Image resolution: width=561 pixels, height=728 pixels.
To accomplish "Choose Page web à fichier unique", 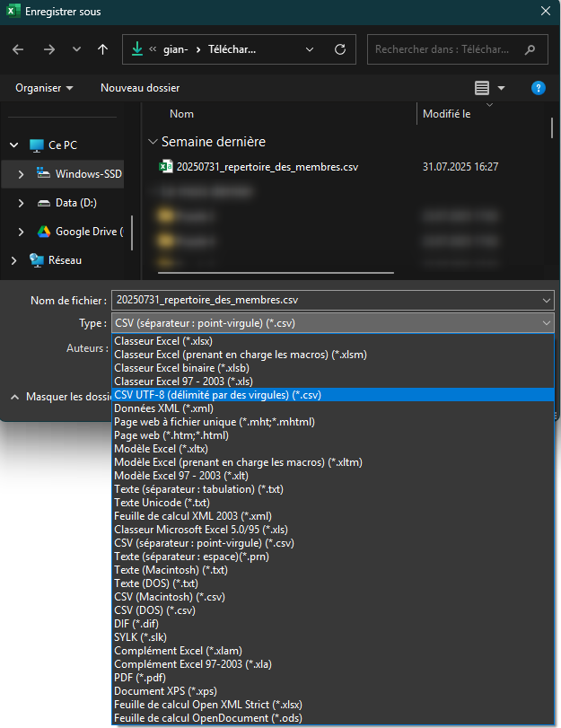I will (332, 422).
